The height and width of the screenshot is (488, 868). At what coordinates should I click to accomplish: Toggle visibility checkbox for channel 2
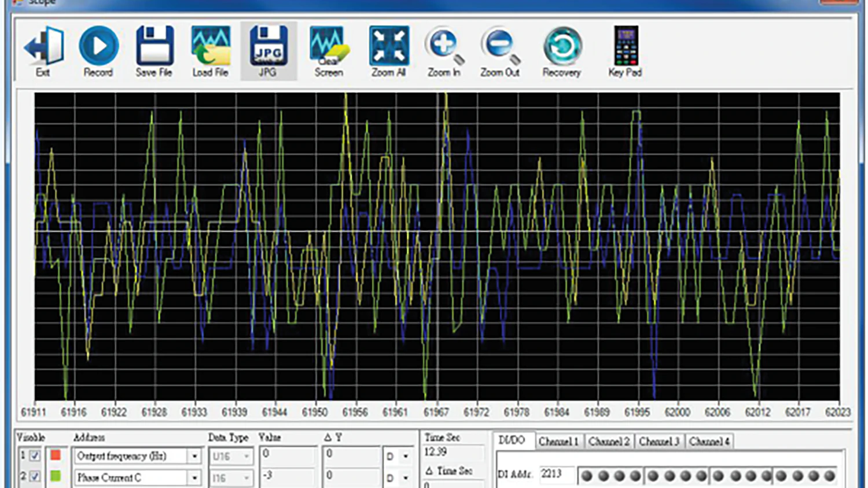(35, 477)
